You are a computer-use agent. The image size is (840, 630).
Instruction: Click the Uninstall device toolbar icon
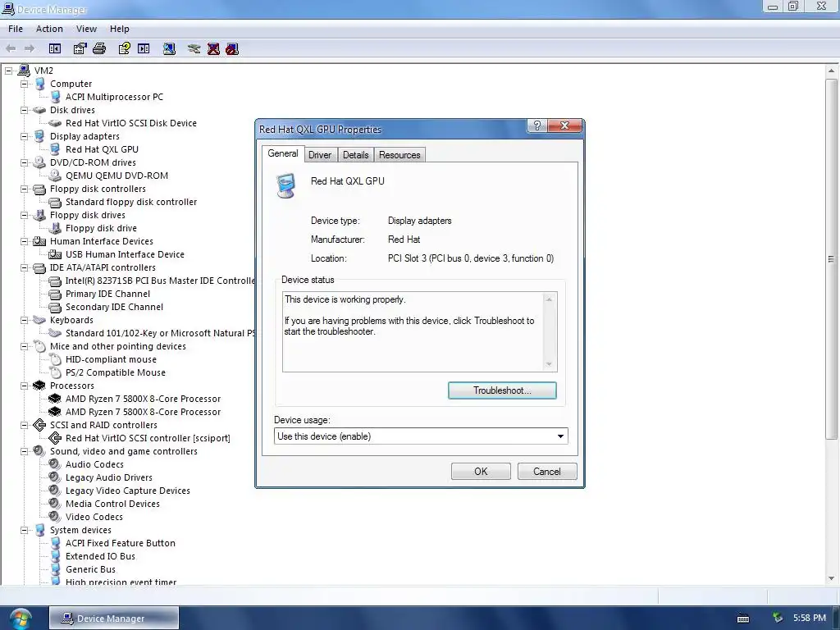213,48
